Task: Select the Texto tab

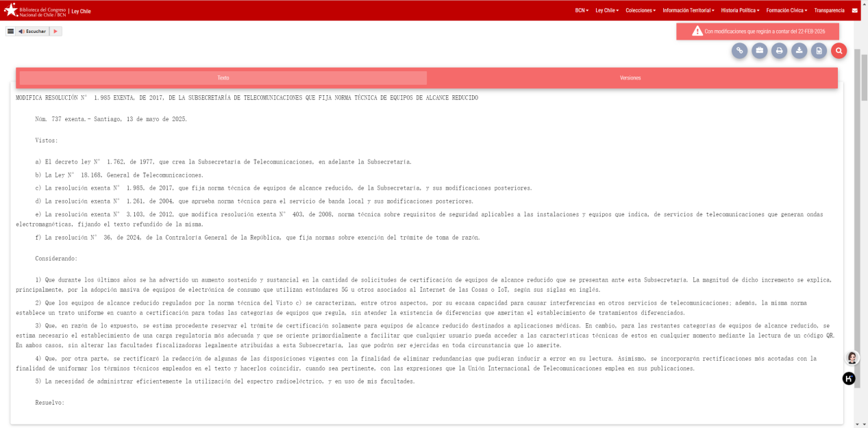Action: [223, 78]
